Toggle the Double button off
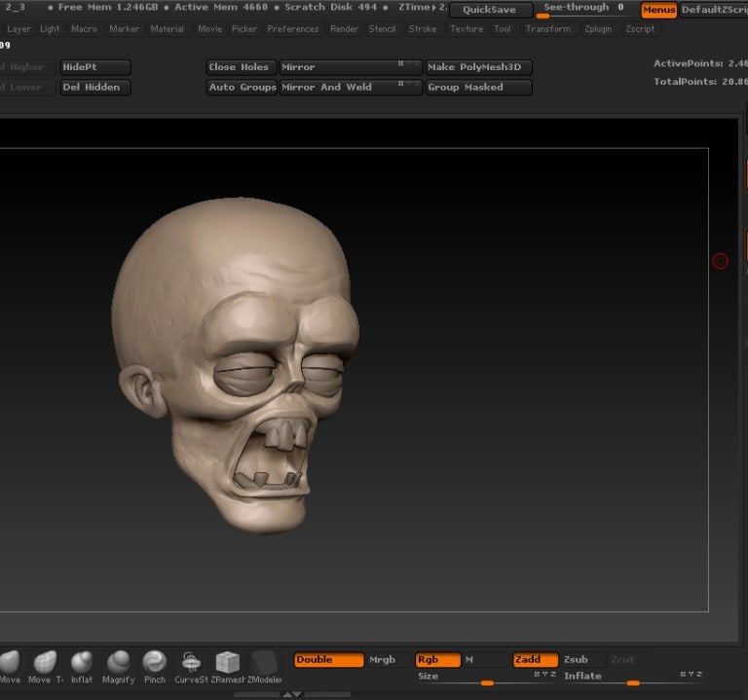The width and height of the screenshot is (748, 700). coord(328,660)
